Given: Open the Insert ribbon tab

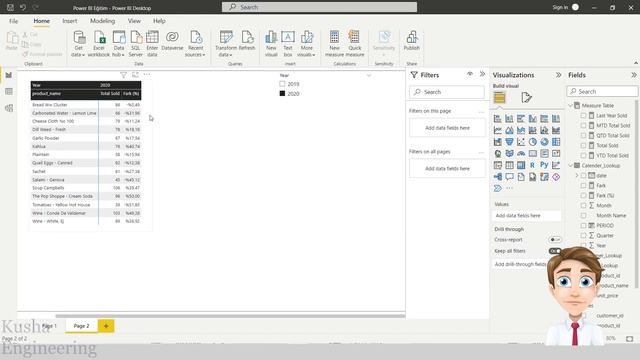Looking at the screenshot, I should tap(70, 21).
